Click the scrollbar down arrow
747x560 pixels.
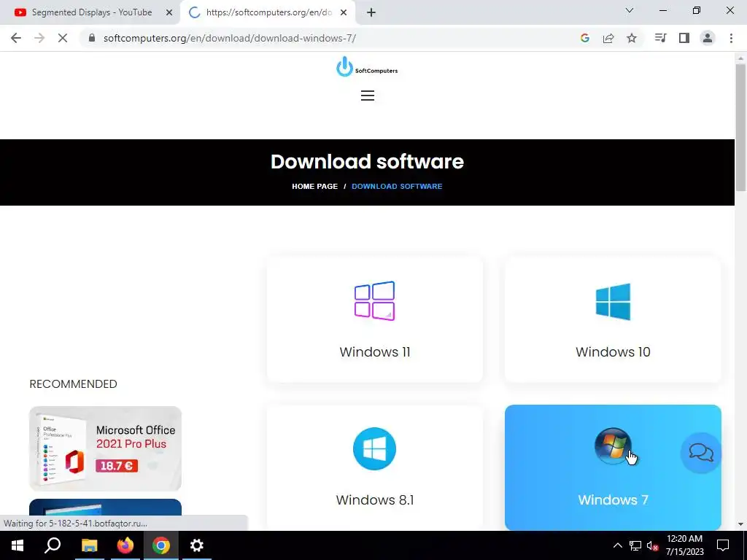[x=741, y=524]
